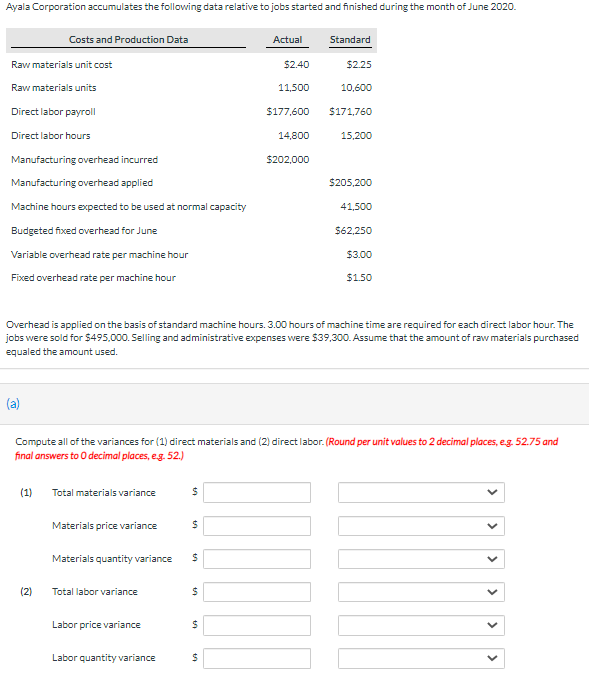Click the $62,250 budgeted fixed overhead value
Viewport: 589px width, 681px height.
[x=353, y=231]
